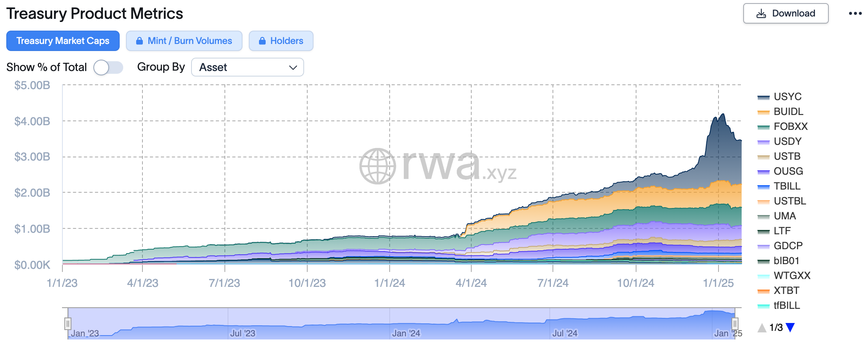Click the Download button
Image resolution: width=868 pixels, height=343 pixels.
pyautogui.click(x=786, y=14)
